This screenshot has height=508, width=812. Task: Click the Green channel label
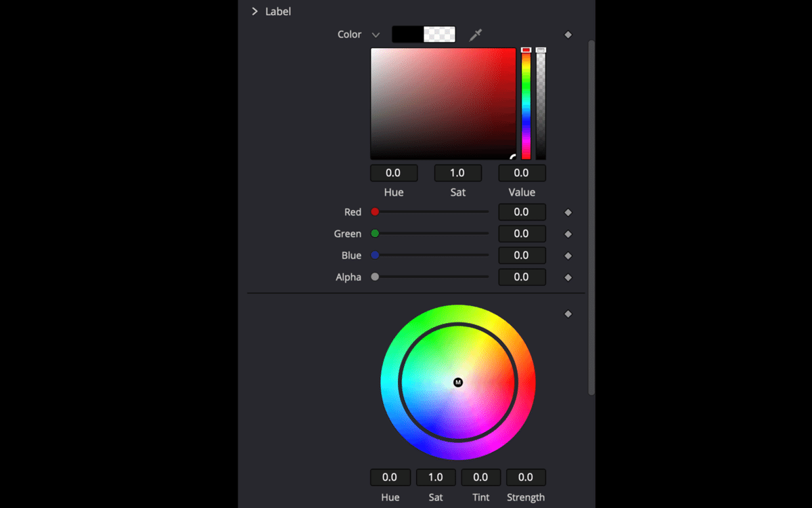point(348,234)
